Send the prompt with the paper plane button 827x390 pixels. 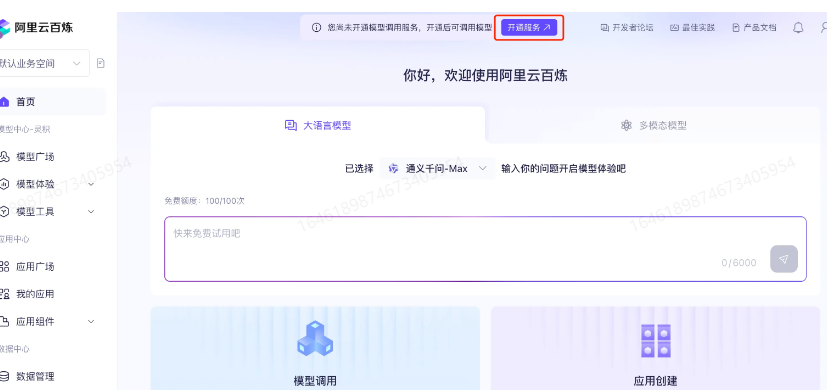(x=784, y=259)
